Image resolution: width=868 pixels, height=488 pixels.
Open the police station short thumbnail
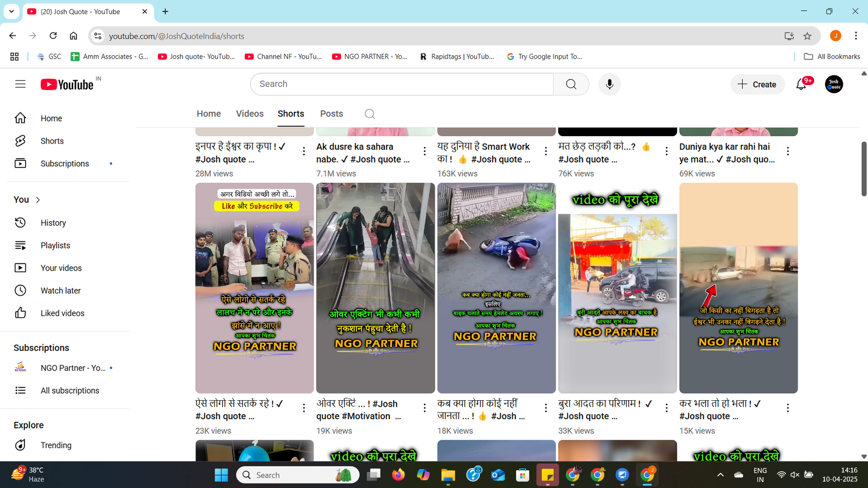pos(254,287)
